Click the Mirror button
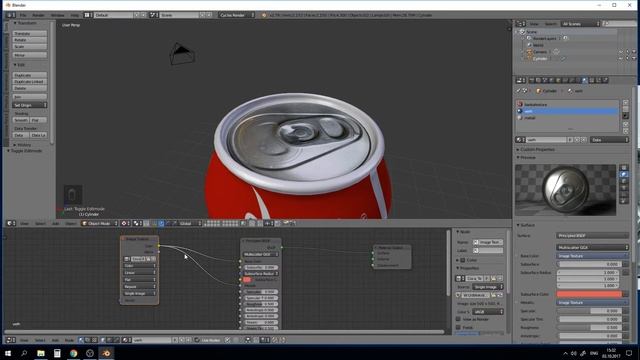The width and height of the screenshot is (640, 360). pos(29,55)
